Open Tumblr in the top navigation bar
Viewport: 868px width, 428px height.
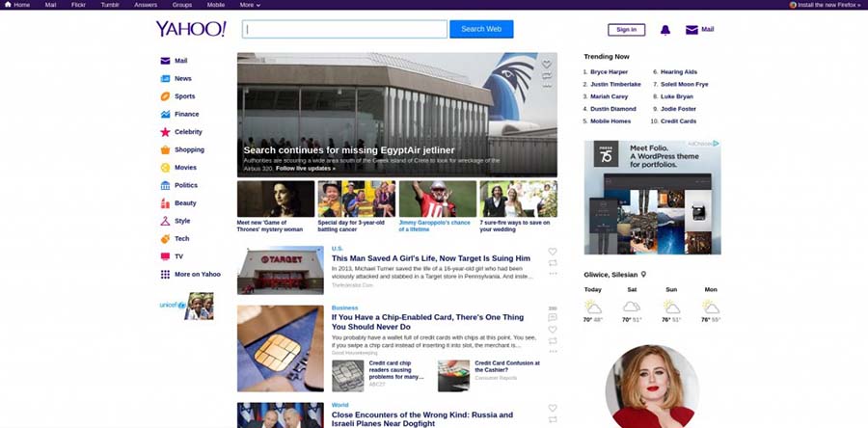click(x=110, y=5)
